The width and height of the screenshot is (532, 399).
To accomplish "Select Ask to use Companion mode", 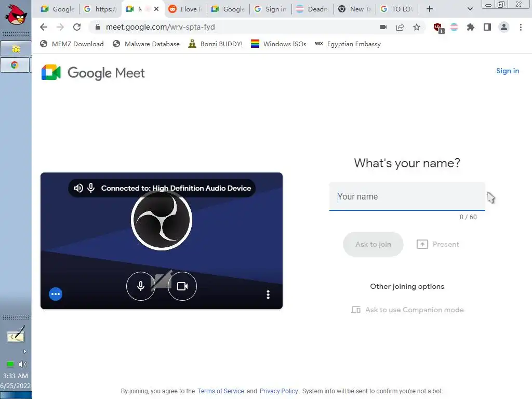I will 407,310.
